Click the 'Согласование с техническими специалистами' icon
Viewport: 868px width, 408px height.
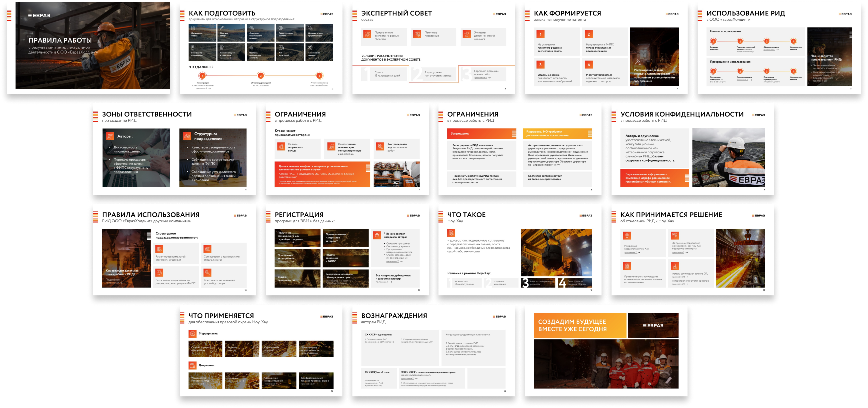pos(207,249)
